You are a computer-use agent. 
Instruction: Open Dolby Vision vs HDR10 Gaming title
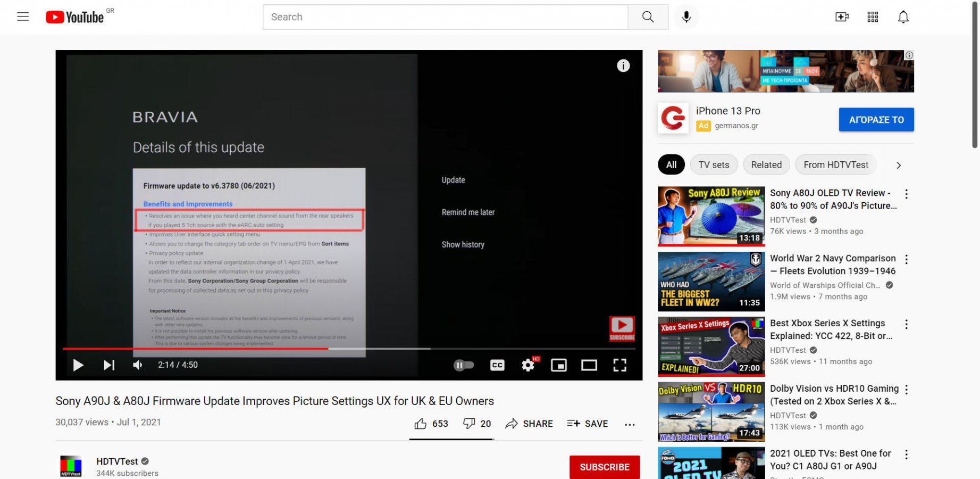834,395
